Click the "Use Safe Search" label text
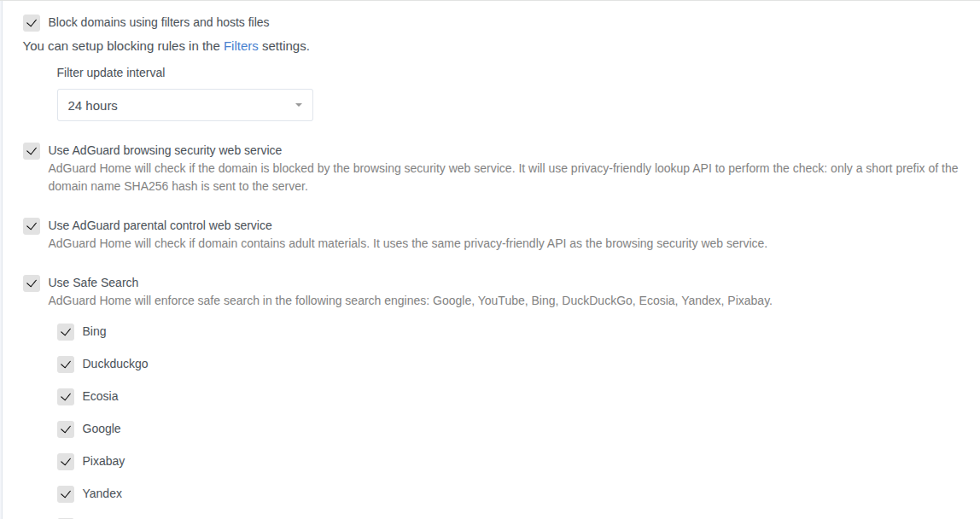Viewport: 980px width, 519px height. click(x=93, y=283)
